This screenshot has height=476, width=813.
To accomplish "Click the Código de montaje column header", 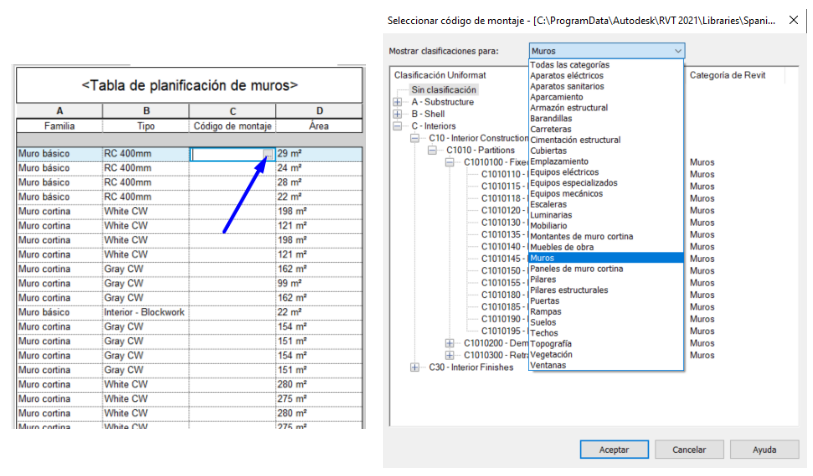I will click(233, 126).
